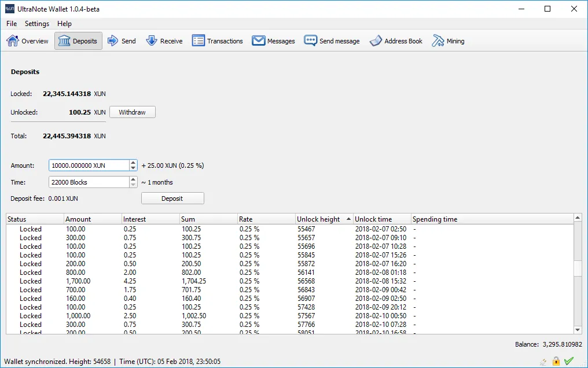The width and height of the screenshot is (588, 368).
Task: Click unlock time 2018-02-07 09:10
Action: [381, 238]
